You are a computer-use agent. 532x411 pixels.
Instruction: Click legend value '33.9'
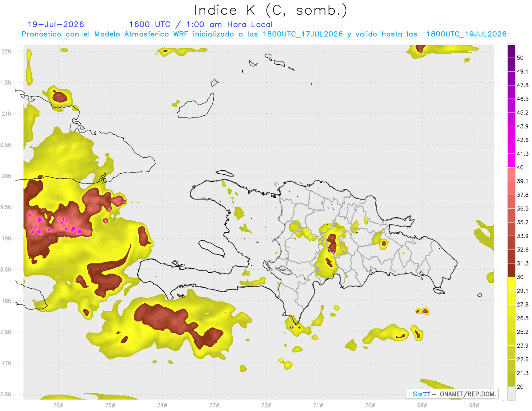[523, 236]
